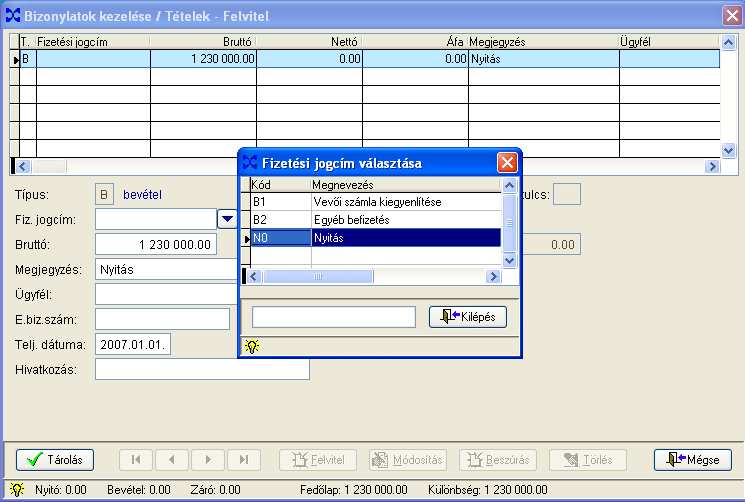Viewport: 745px width, 502px height.
Task: Click the Ügyfél column header
Action: [x=669, y=42]
